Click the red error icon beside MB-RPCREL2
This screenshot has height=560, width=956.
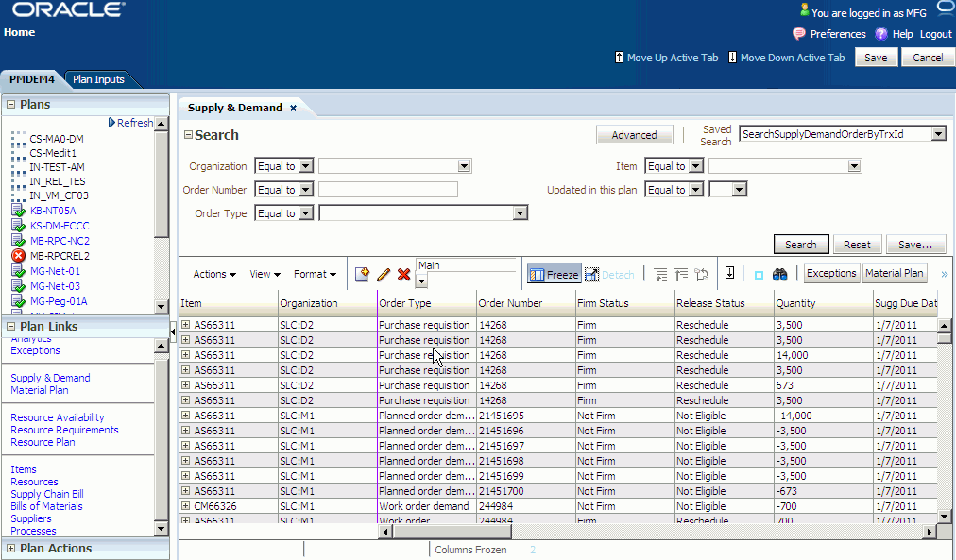[x=18, y=256]
